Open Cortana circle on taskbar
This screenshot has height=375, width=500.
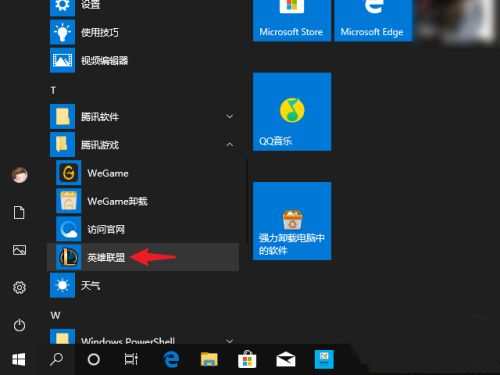[x=94, y=359]
